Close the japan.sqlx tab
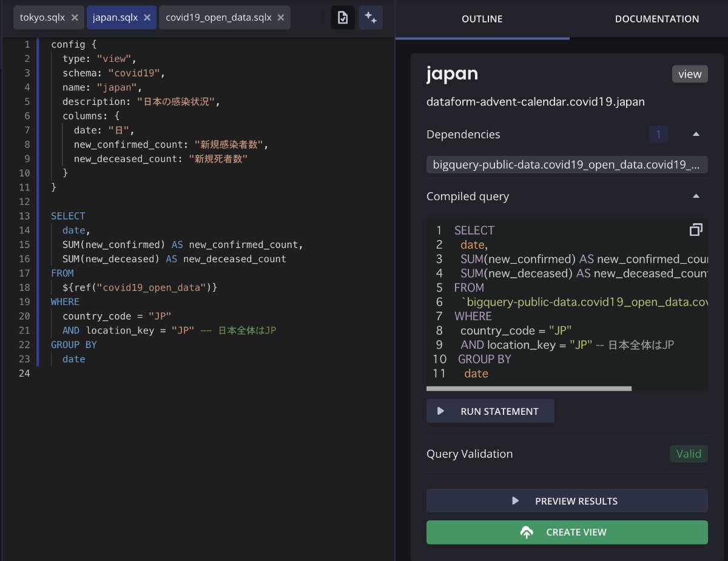This screenshot has height=561, width=728. click(147, 18)
